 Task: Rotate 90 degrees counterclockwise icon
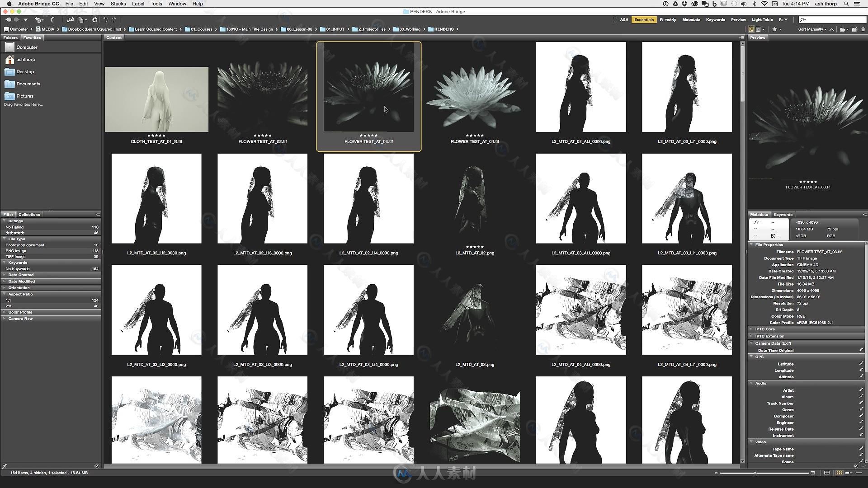click(105, 19)
